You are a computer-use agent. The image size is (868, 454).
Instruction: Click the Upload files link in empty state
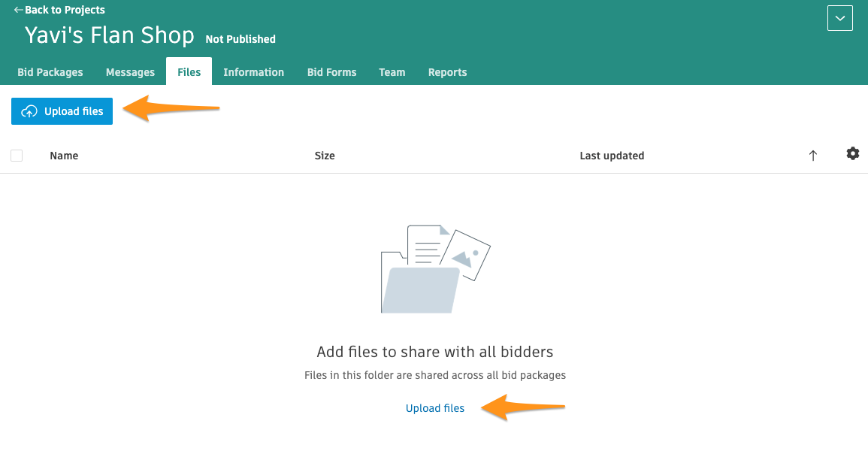click(x=434, y=408)
